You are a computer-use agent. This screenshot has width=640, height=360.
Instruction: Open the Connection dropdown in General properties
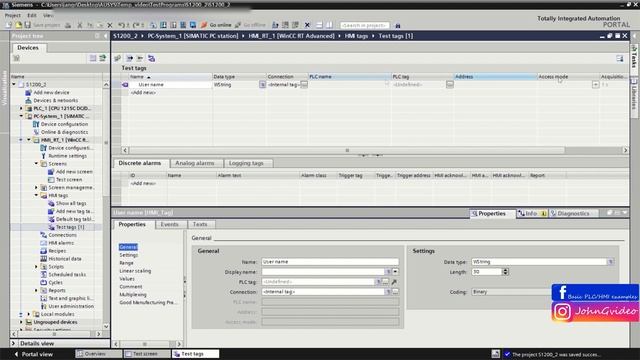click(388, 292)
